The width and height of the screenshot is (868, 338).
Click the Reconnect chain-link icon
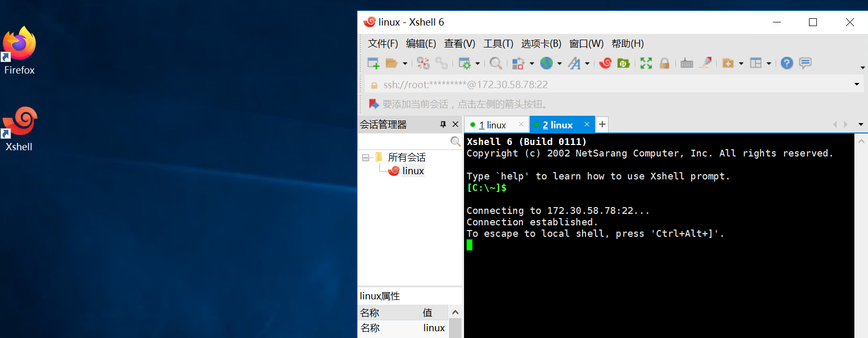[442, 63]
